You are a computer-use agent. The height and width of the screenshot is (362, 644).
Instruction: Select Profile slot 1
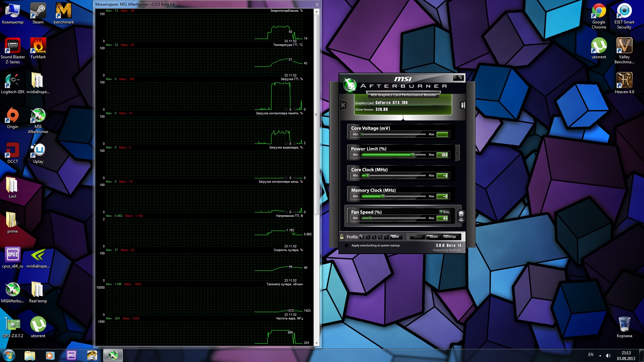(362, 237)
